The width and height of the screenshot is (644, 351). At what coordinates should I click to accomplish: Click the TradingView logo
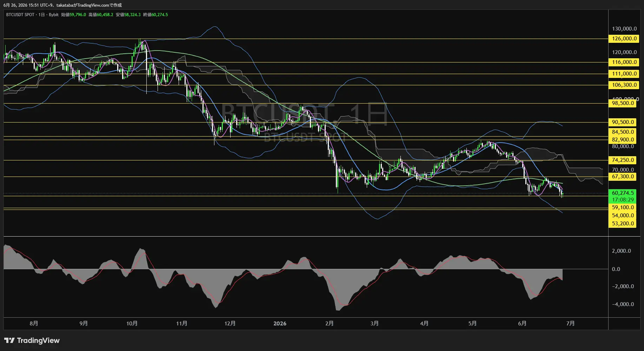[32, 340]
